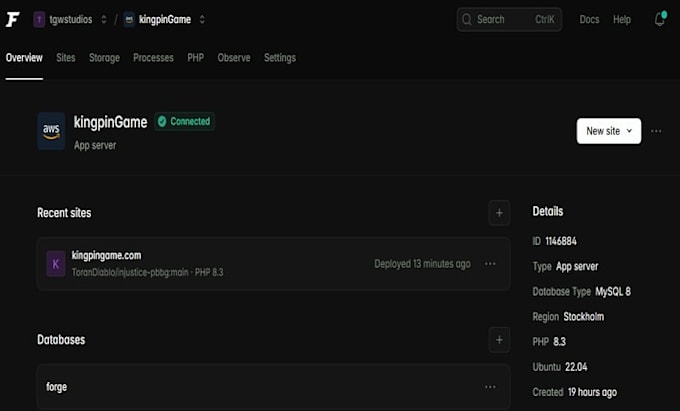Image resolution: width=680 pixels, height=411 pixels.
Task: Switch to the Settings tab
Action: (x=280, y=58)
